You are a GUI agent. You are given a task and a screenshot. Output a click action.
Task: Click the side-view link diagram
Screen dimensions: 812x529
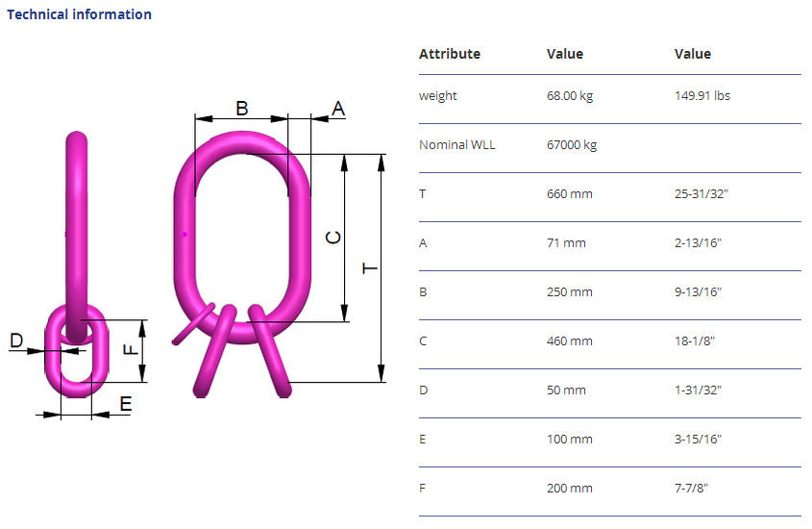coord(76,264)
